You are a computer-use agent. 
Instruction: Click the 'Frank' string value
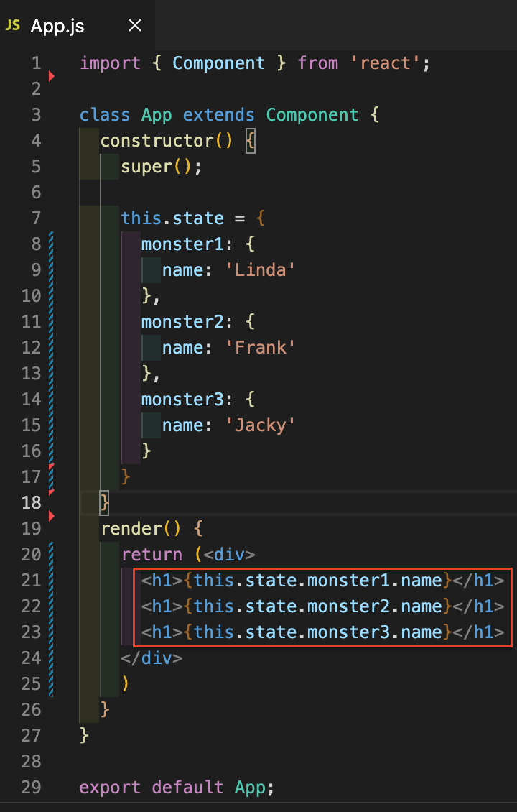(261, 348)
